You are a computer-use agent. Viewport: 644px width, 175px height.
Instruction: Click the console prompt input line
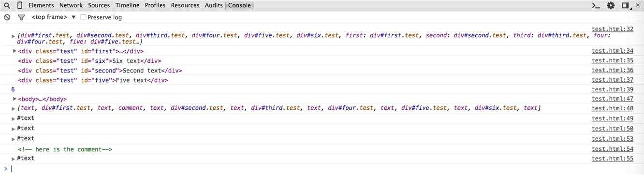(x=324, y=169)
